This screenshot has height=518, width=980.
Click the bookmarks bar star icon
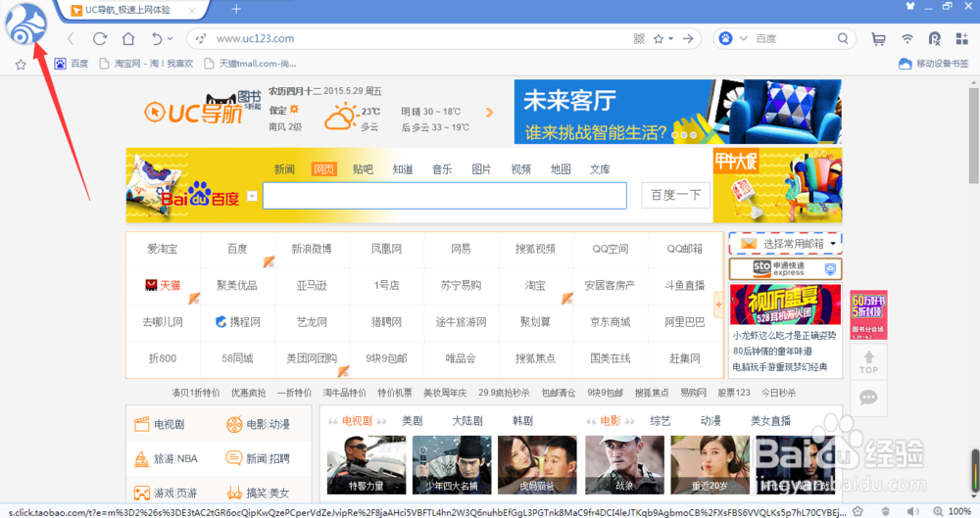(21, 64)
